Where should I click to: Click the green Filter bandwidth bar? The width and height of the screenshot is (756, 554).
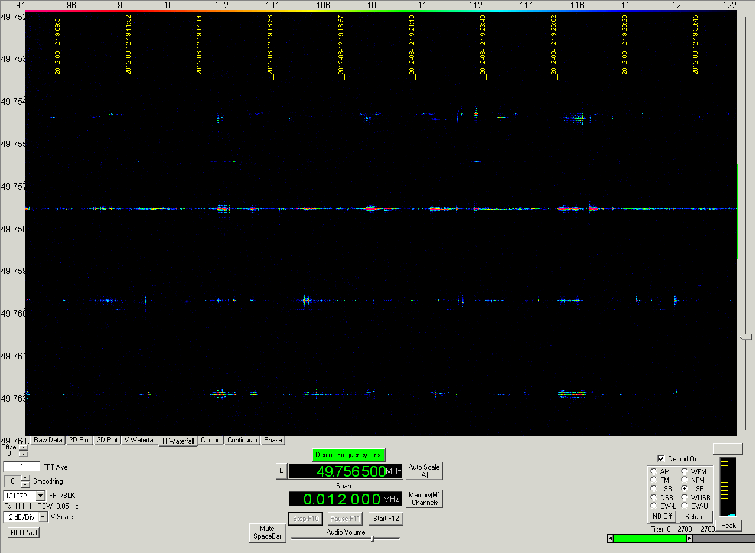(x=650, y=538)
